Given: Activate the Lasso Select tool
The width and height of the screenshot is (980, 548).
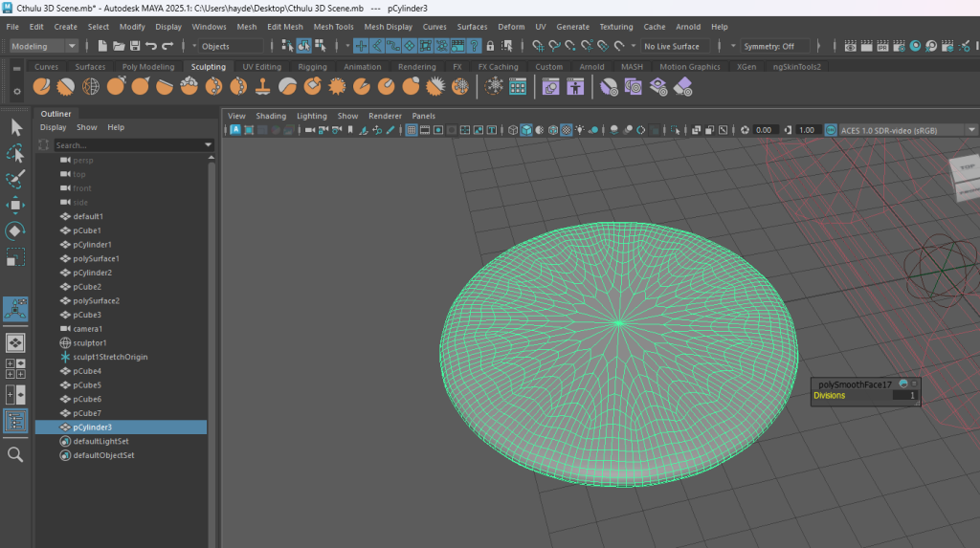Looking at the screenshot, I should click(x=15, y=154).
